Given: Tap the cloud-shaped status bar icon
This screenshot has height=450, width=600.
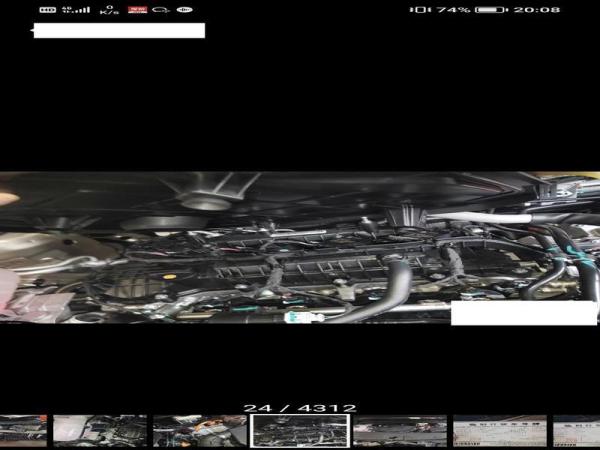Looking at the screenshot, I should [160, 10].
